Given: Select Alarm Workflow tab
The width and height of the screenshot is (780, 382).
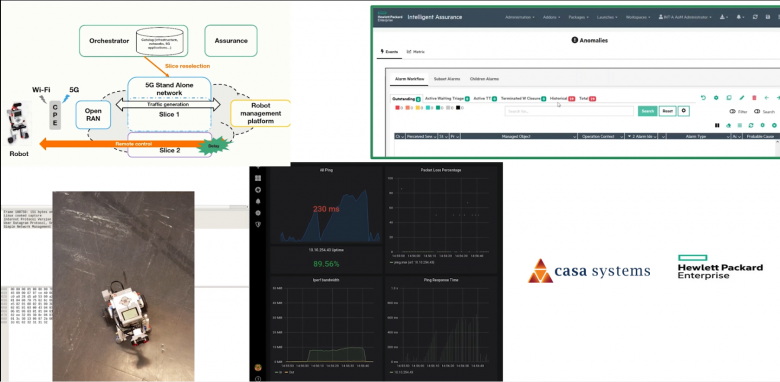Looking at the screenshot, I should (x=409, y=79).
